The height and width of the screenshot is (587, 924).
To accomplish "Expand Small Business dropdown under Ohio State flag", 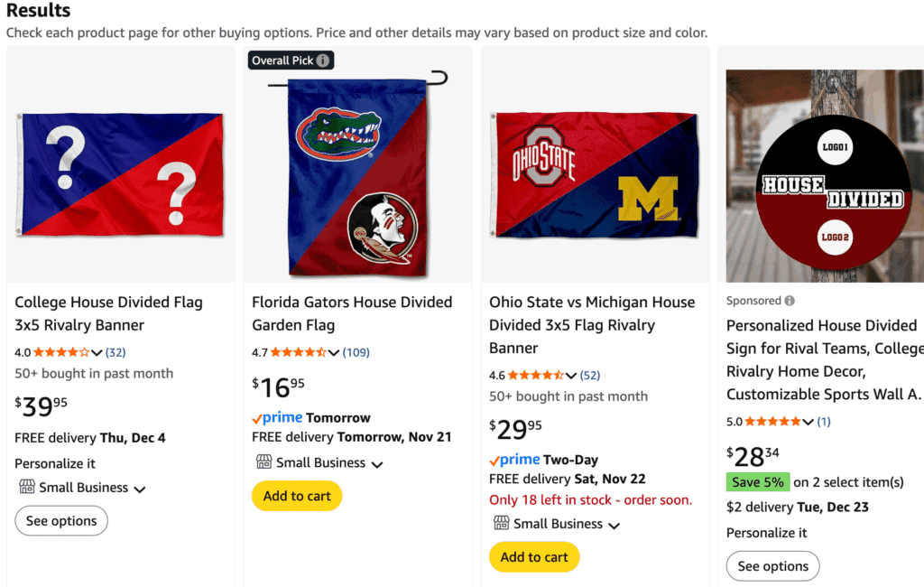I will [x=614, y=526].
